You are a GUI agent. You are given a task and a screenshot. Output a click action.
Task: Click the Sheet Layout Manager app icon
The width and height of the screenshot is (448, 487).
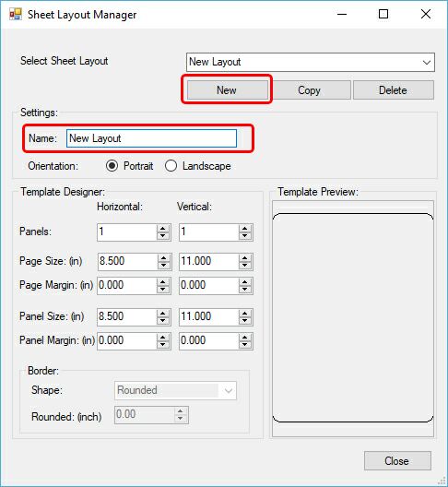tap(16, 14)
